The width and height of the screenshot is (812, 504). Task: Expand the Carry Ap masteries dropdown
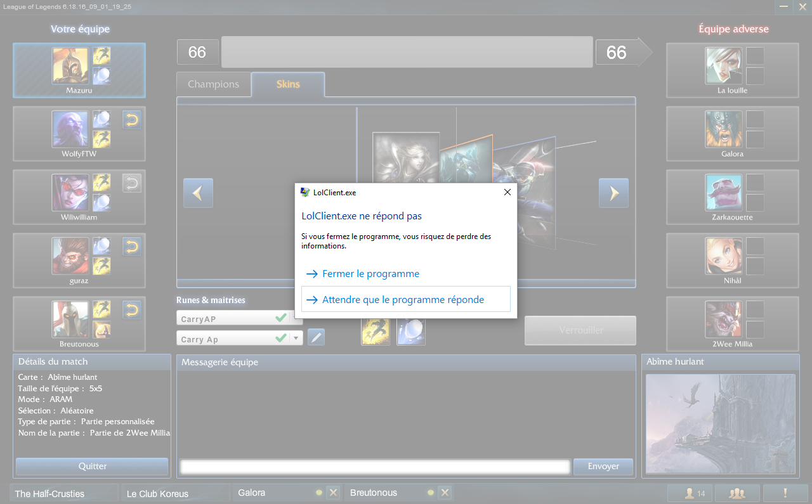coord(296,339)
